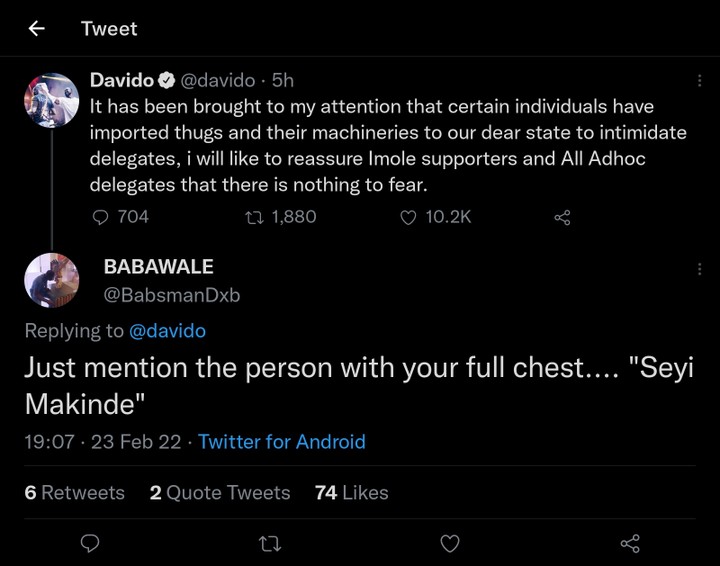Viewport: 720px width, 566px height.
Task: Open Davido's display name profile
Action: (x=122, y=80)
